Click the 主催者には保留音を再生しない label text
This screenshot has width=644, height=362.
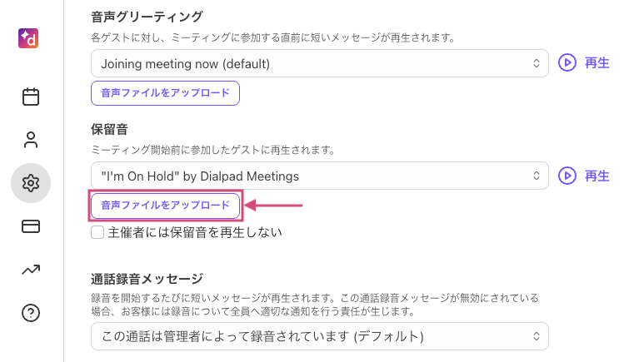(x=195, y=232)
